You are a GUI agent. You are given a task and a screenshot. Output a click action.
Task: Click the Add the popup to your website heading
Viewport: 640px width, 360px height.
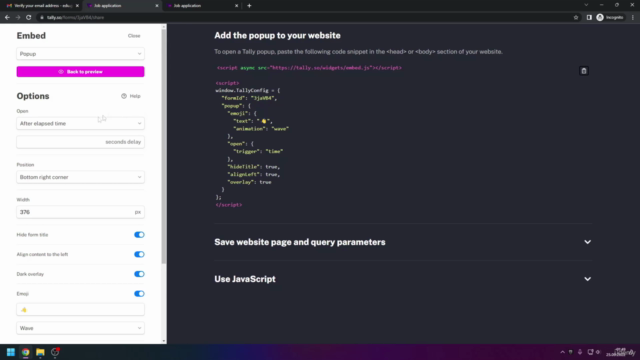click(x=277, y=36)
